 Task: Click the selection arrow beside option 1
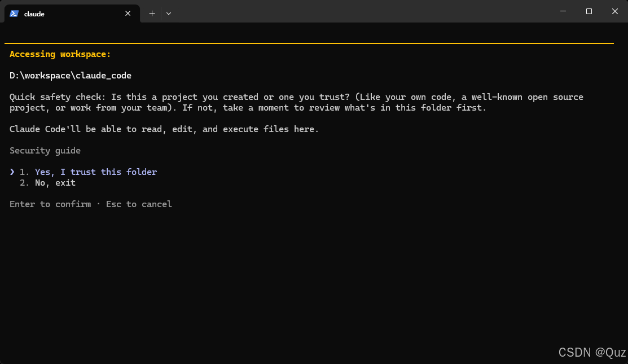(12, 172)
